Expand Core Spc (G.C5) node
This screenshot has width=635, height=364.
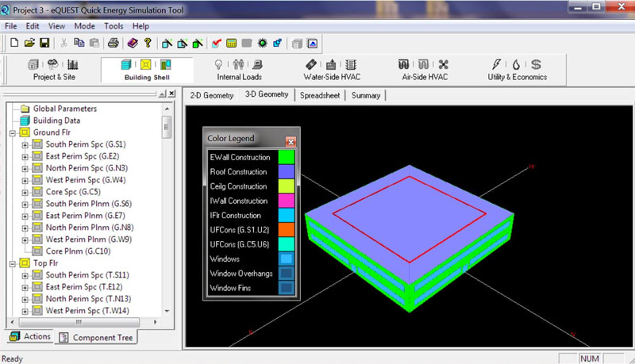tap(25, 193)
